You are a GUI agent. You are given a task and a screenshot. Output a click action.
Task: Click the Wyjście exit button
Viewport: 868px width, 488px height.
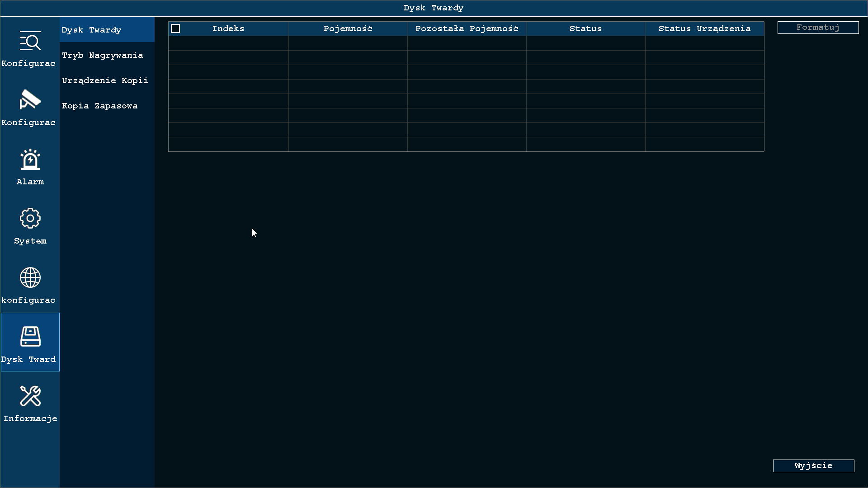pyautogui.click(x=813, y=466)
